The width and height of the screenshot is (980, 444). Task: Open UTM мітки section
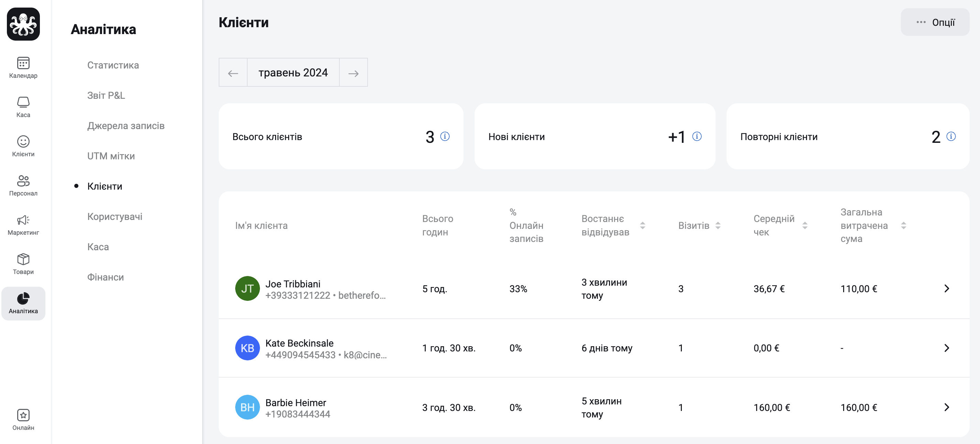111,156
